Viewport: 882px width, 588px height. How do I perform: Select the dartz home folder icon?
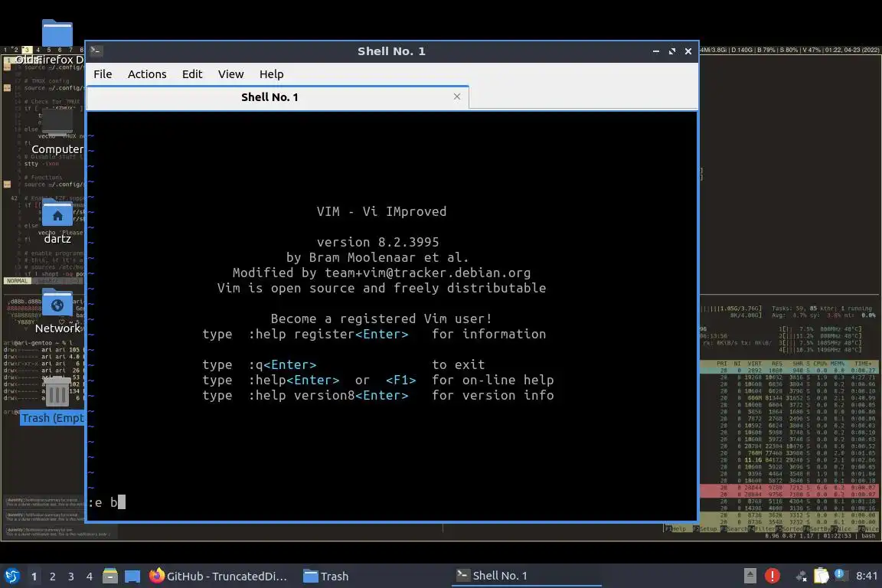click(x=57, y=222)
